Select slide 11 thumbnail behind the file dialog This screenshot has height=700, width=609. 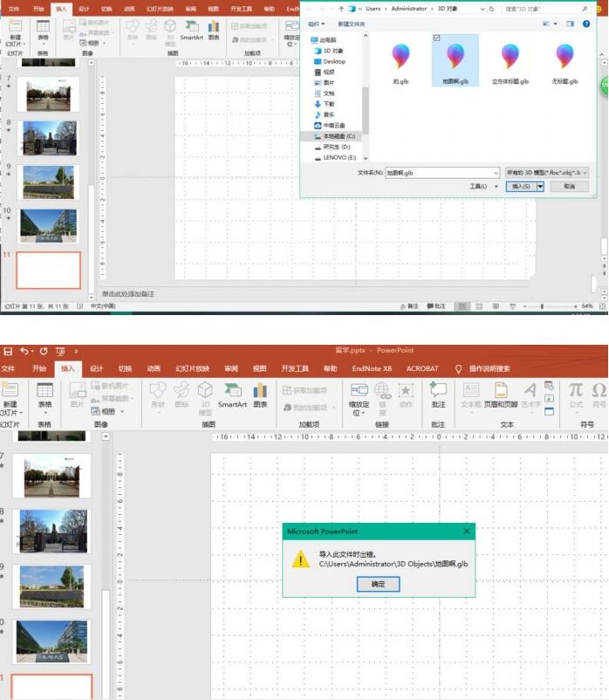[49, 270]
